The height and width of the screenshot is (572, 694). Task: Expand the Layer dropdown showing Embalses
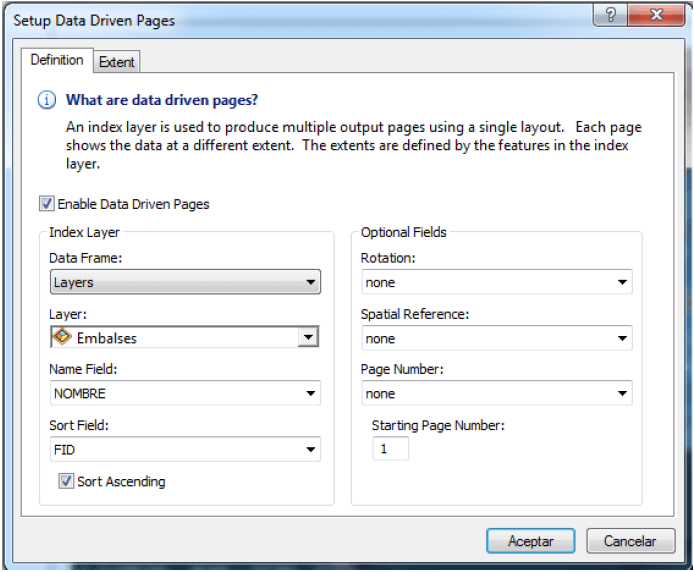pos(308,338)
